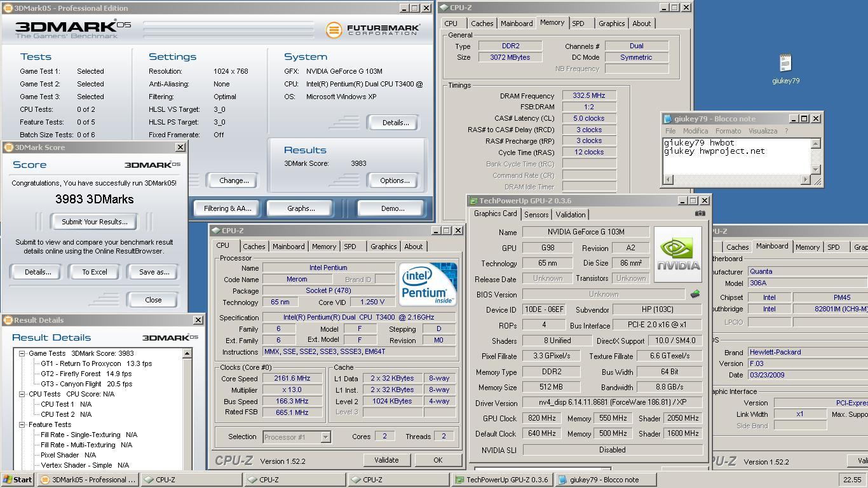The width and height of the screenshot is (868, 488).
Task: Open the File menu in Blocco note
Action: coord(670,131)
